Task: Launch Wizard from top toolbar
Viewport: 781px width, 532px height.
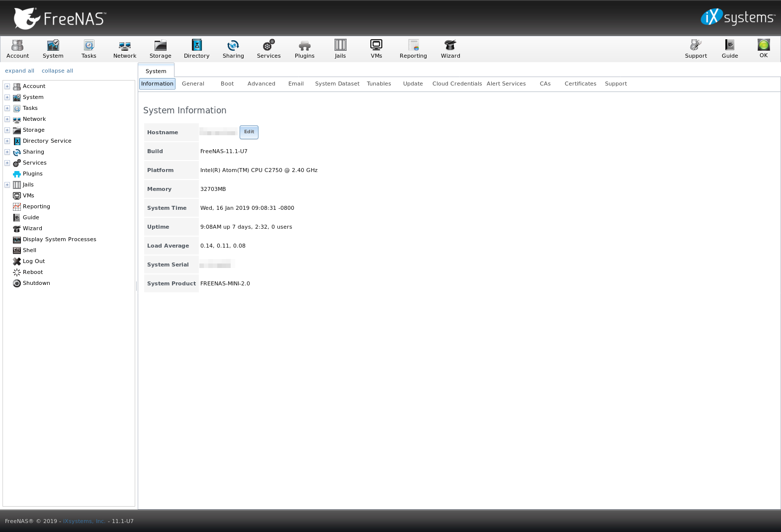Action: [450, 49]
